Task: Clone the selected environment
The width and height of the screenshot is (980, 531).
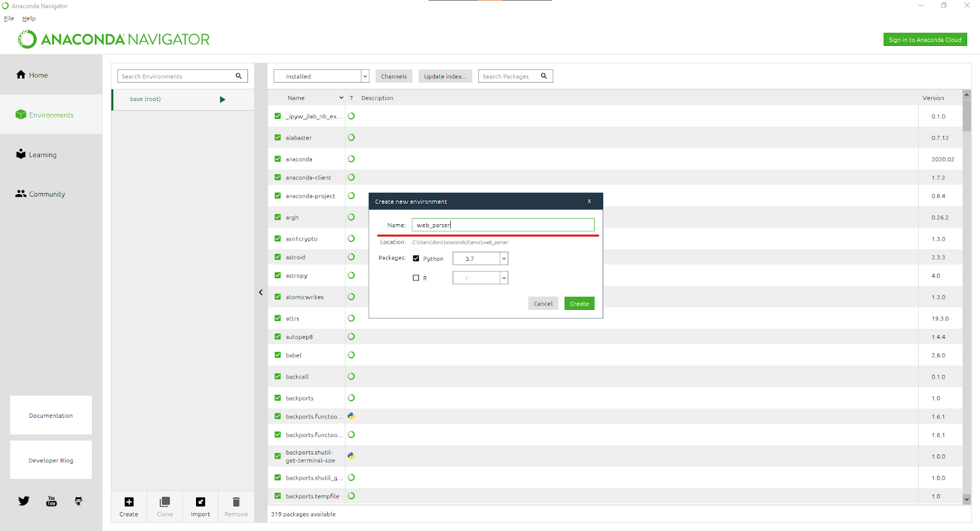Action: click(x=165, y=507)
